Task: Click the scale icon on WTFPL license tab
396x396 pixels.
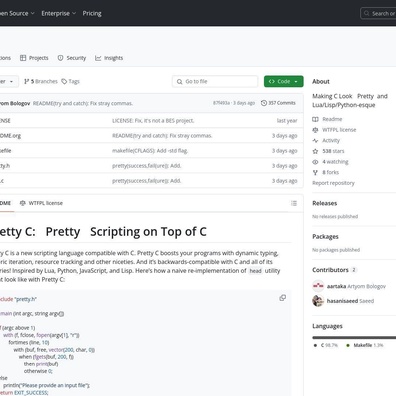Action: 23,203
